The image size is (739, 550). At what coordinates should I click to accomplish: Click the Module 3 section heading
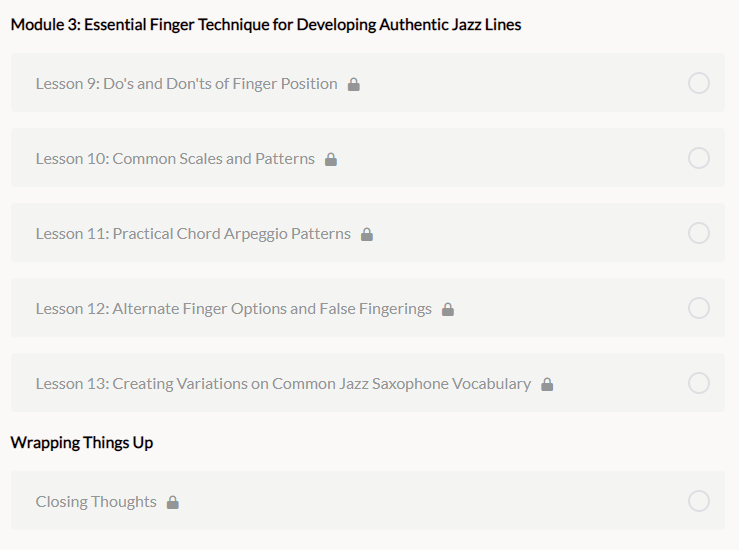click(x=266, y=25)
